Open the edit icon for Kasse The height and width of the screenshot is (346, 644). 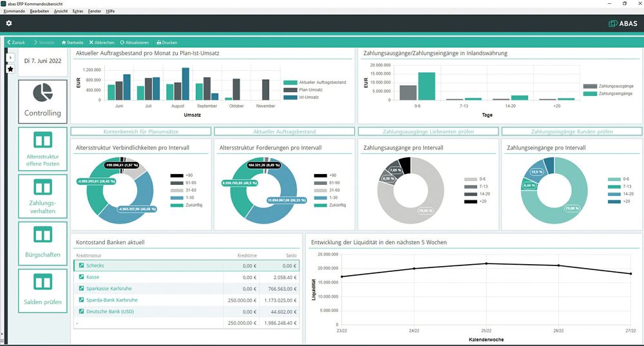(x=81, y=277)
